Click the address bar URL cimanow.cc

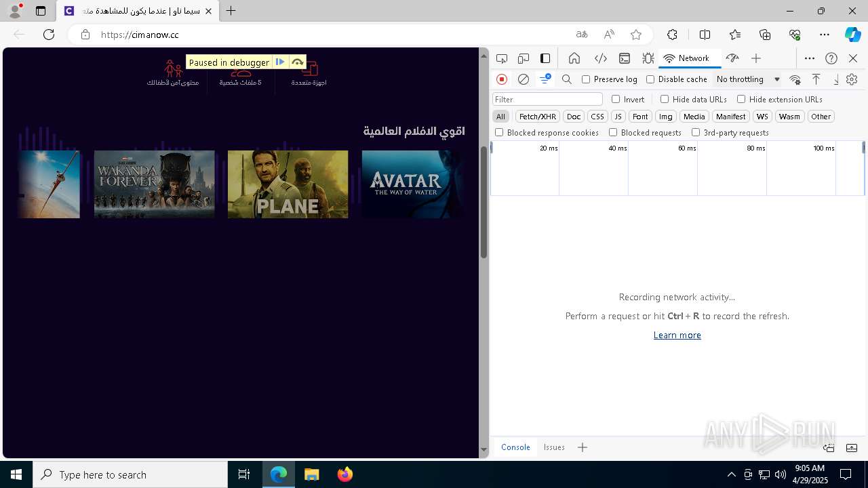(140, 35)
